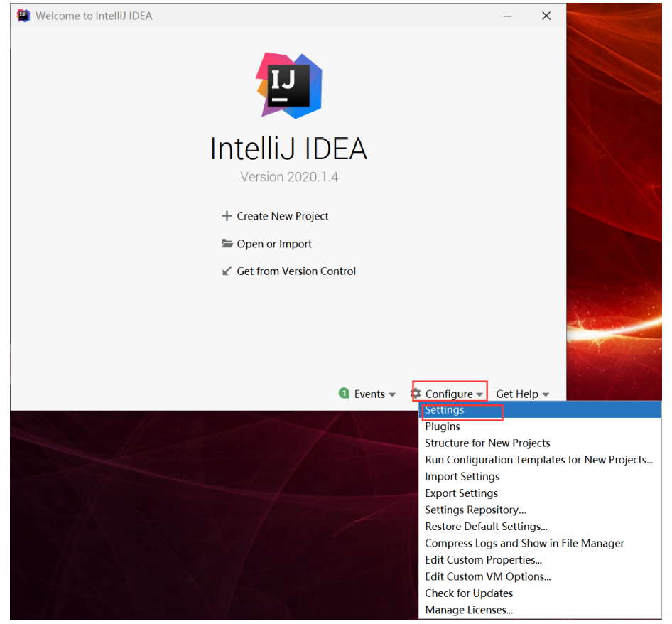The width and height of the screenshot is (672, 624).
Task: Click the gear icon beside Configure
Action: tap(416, 393)
